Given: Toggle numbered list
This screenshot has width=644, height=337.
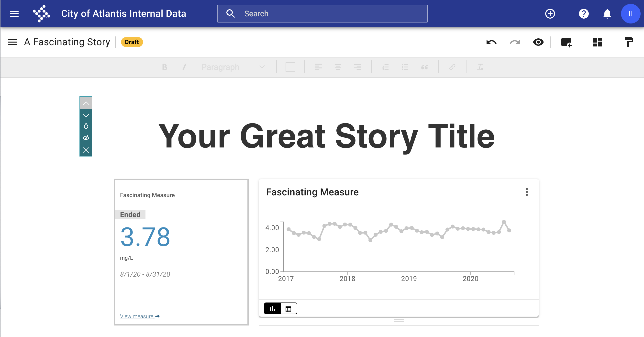Looking at the screenshot, I should pos(385,67).
